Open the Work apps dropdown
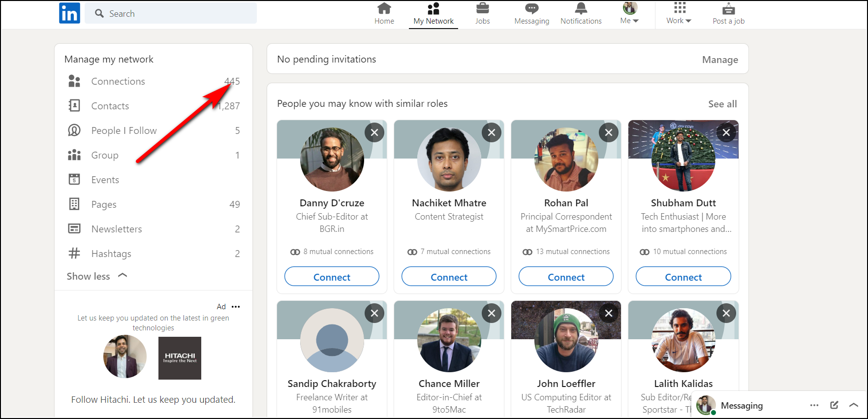The image size is (868, 419). tap(679, 13)
